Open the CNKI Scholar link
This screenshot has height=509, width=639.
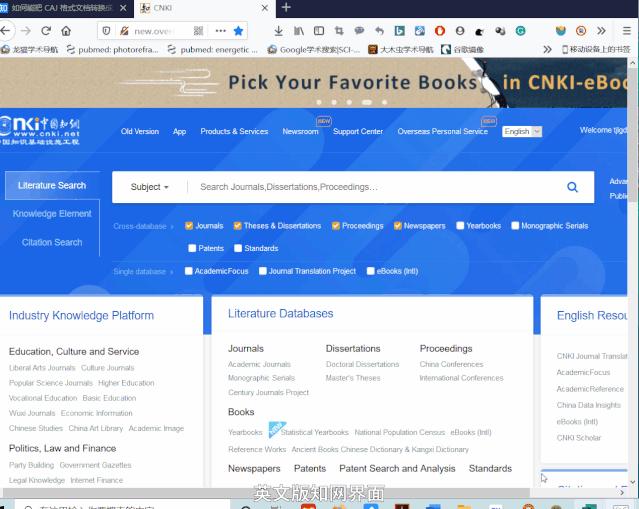[579, 438]
